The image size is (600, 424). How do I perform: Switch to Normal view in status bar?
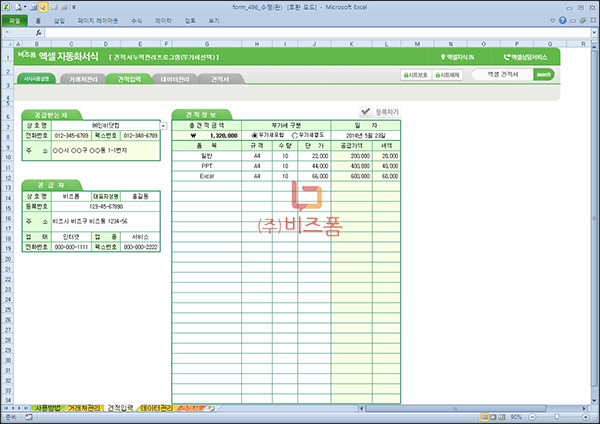(485, 417)
